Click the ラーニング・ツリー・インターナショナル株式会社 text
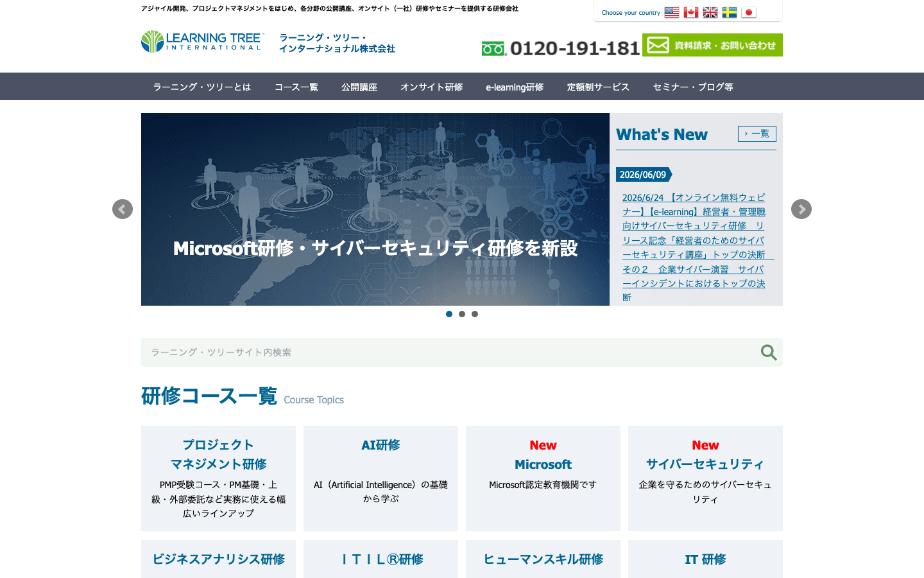924x578 pixels. [337, 43]
